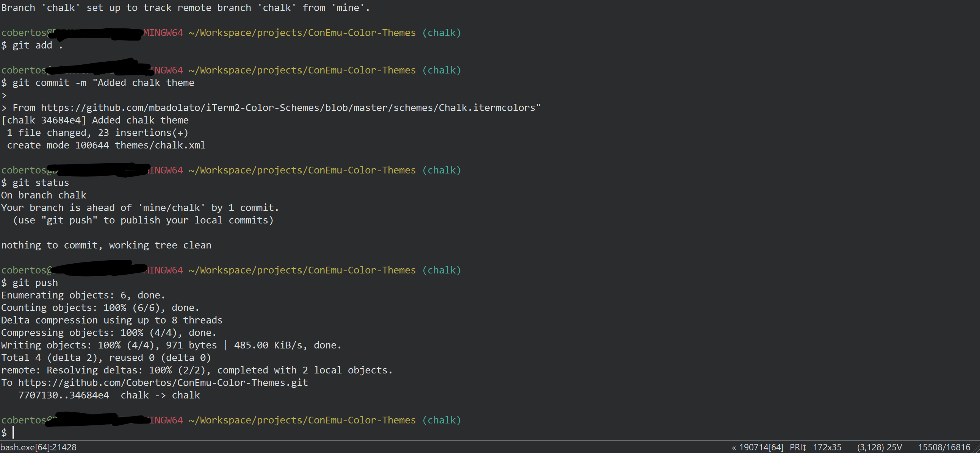
Task: Click the 'Branch chalk set up to track remote' line
Action: click(186, 8)
